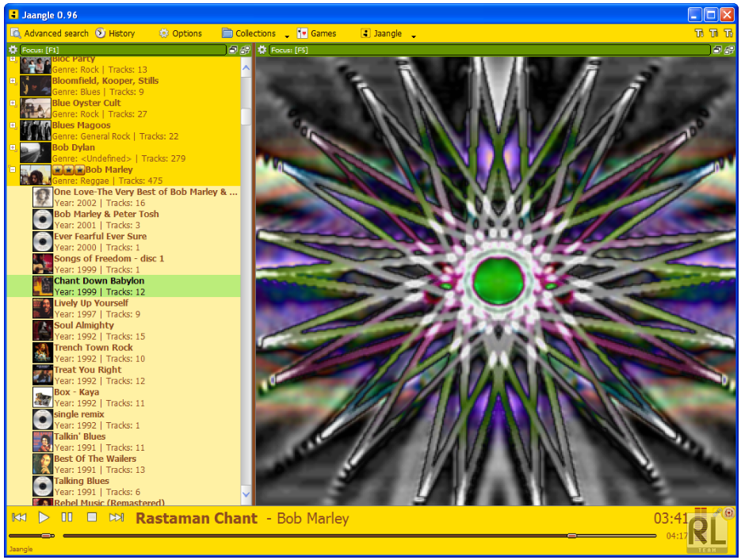Select the Soul Almighty album
The width and height of the screenshot is (741, 560).
(84, 326)
